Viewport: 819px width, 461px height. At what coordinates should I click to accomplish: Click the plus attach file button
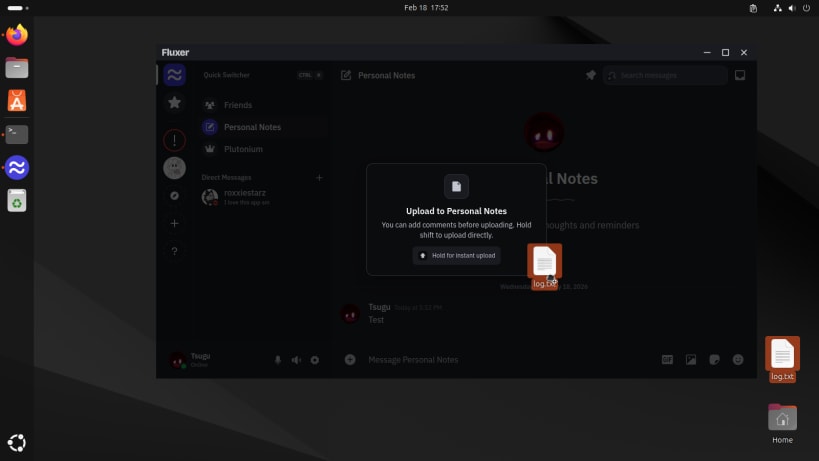(x=350, y=360)
